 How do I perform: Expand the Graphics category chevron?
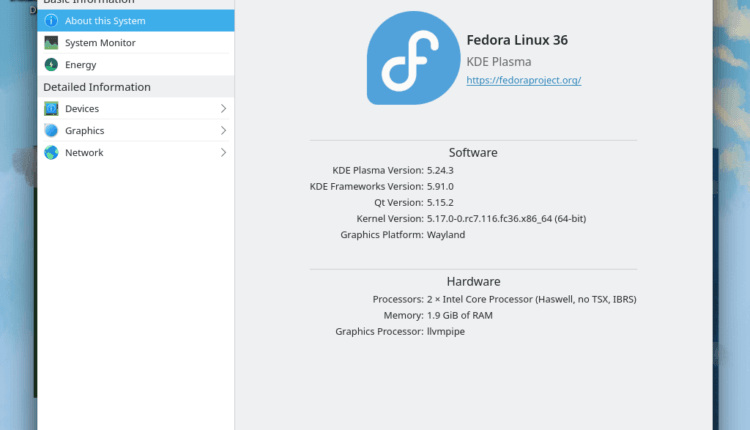pyautogui.click(x=223, y=130)
